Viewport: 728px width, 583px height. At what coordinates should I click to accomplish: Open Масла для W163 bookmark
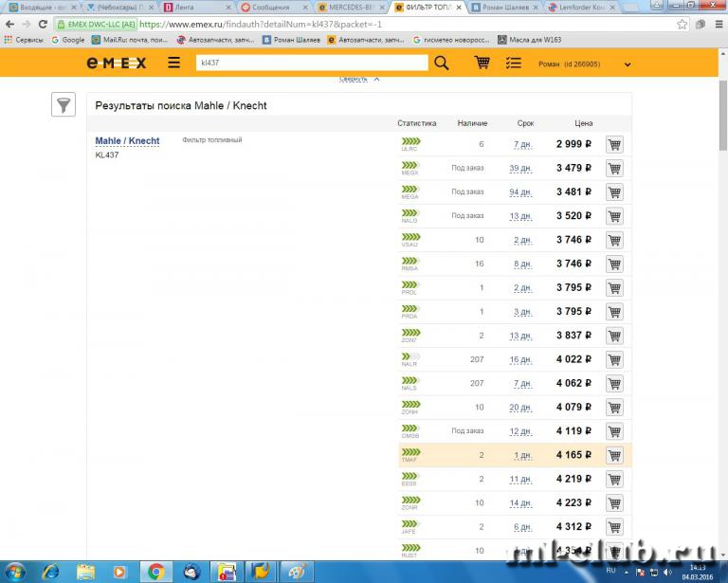pyautogui.click(x=529, y=40)
